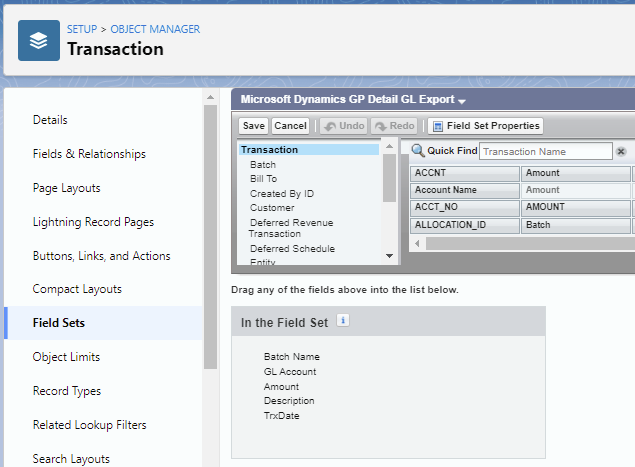Open the Page Layouts section
The image size is (635, 467).
coord(66,188)
